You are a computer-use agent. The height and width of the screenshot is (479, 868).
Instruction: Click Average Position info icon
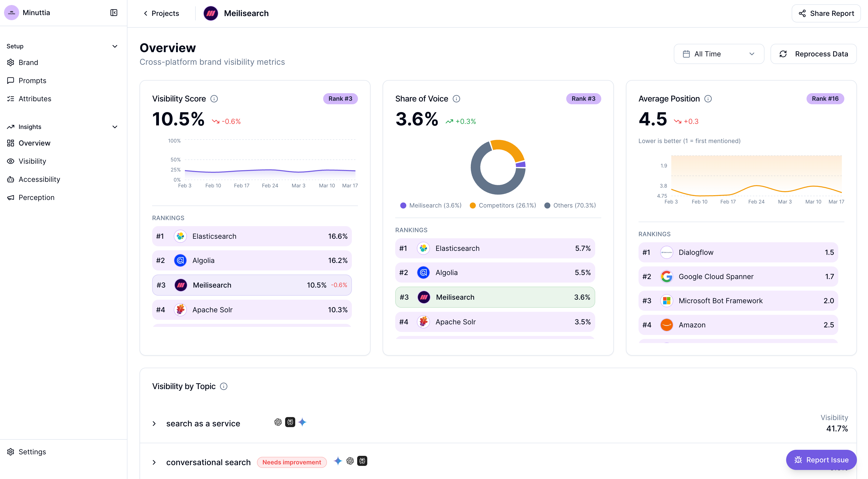[x=708, y=99]
